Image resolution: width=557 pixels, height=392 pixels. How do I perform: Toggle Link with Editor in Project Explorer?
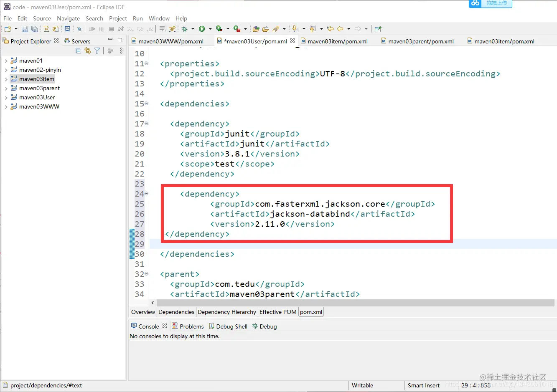click(87, 51)
